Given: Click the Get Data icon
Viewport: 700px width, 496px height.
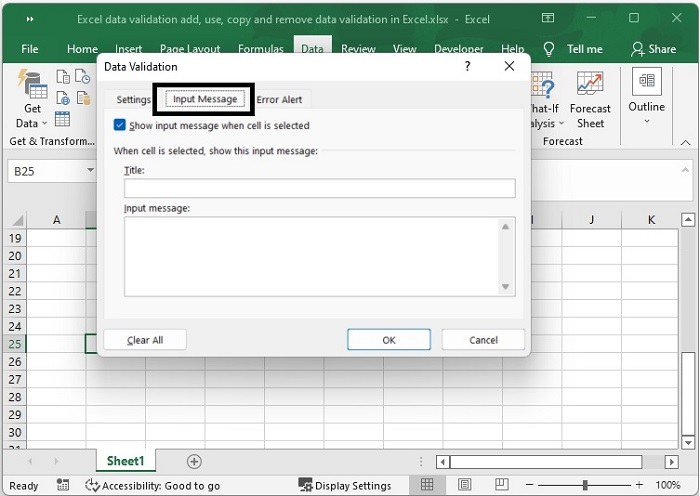Looking at the screenshot, I should (33, 88).
